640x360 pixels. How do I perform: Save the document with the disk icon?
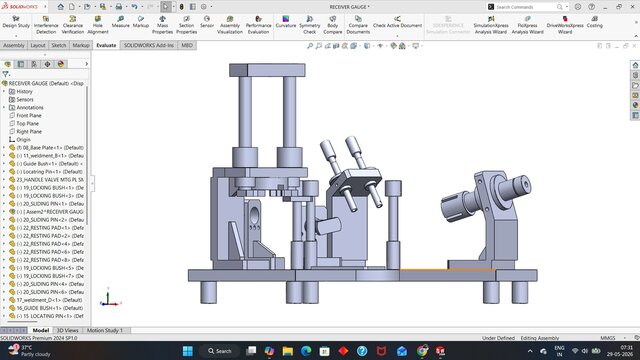102,7
